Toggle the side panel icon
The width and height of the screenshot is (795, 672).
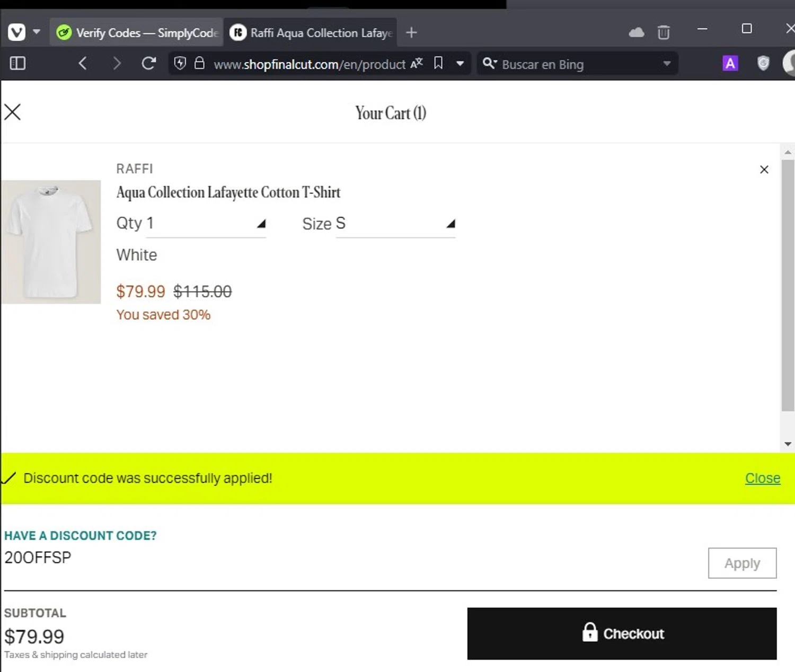click(x=17, y=64)
